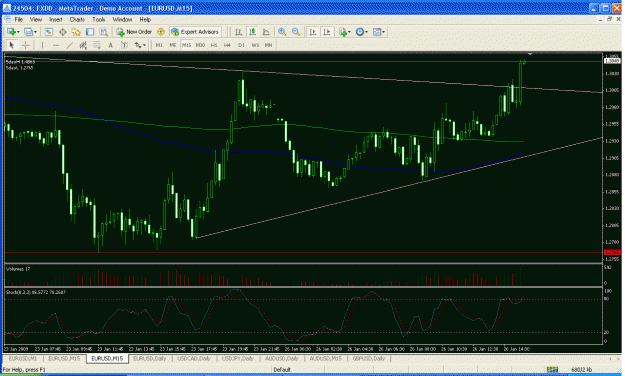Switch to the USDJPY,Daily chart tab
The width and height of the screenshot is (625, 376).
click(238, 359)
